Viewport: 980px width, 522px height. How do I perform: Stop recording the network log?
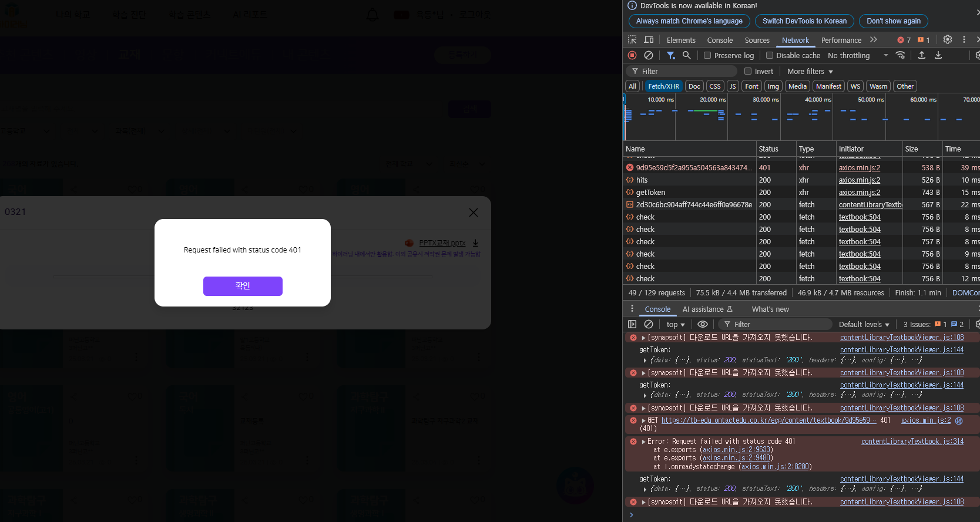pos(632,55)
